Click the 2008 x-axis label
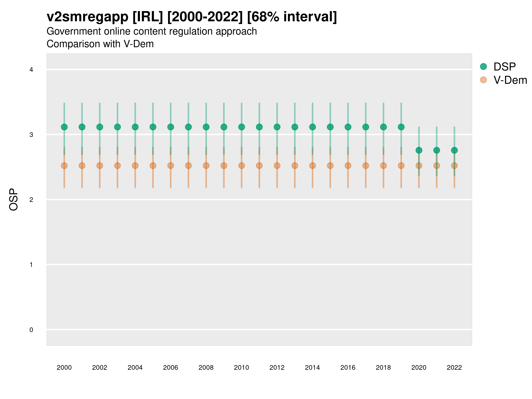The image size is (532, 399). [x=206, y=368]
